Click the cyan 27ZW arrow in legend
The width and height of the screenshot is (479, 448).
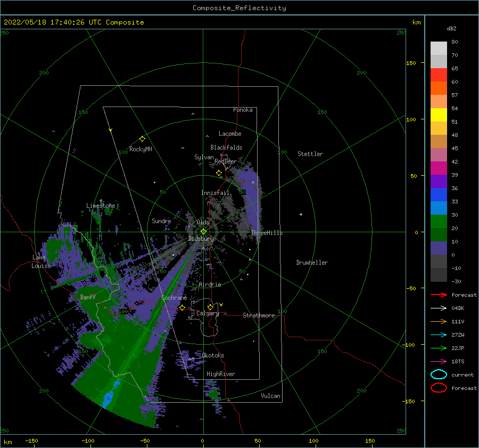pyautogui.click(x=439, y=335)
